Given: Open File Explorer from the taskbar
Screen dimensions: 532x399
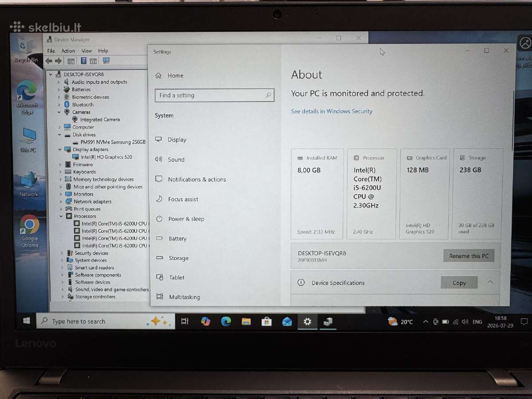Looking at the screenshot, I should pyautogui.click(x=246, y=321).
